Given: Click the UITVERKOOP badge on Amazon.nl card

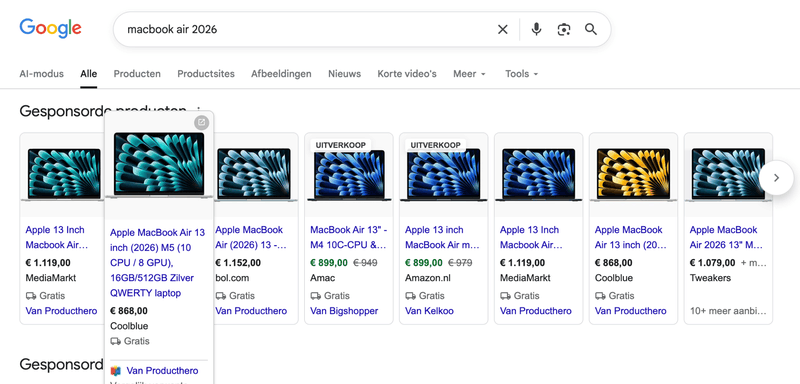Looking at the screenshot, I should tap(436, 145).
